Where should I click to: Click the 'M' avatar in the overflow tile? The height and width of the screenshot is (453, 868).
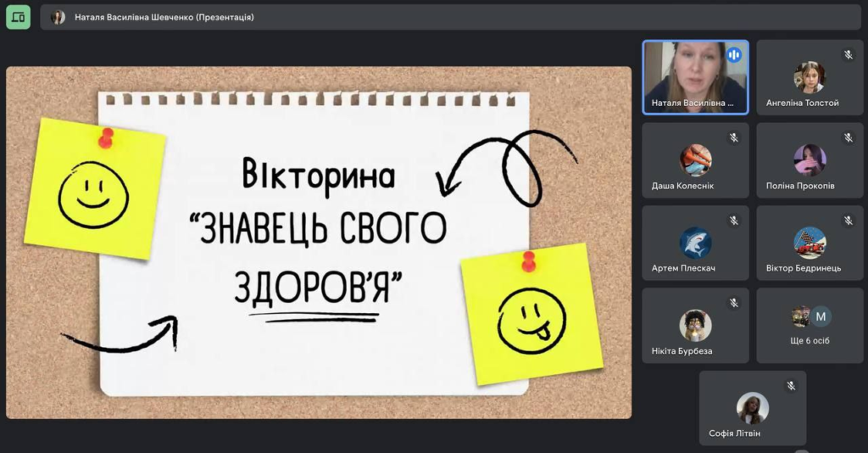[821, 316]
